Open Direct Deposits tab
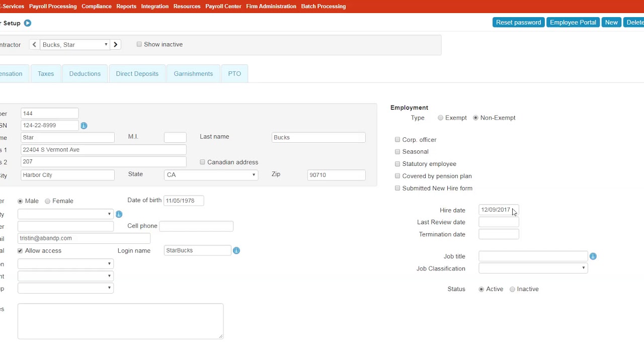644x362 pixels. click(x=137, y=73)
